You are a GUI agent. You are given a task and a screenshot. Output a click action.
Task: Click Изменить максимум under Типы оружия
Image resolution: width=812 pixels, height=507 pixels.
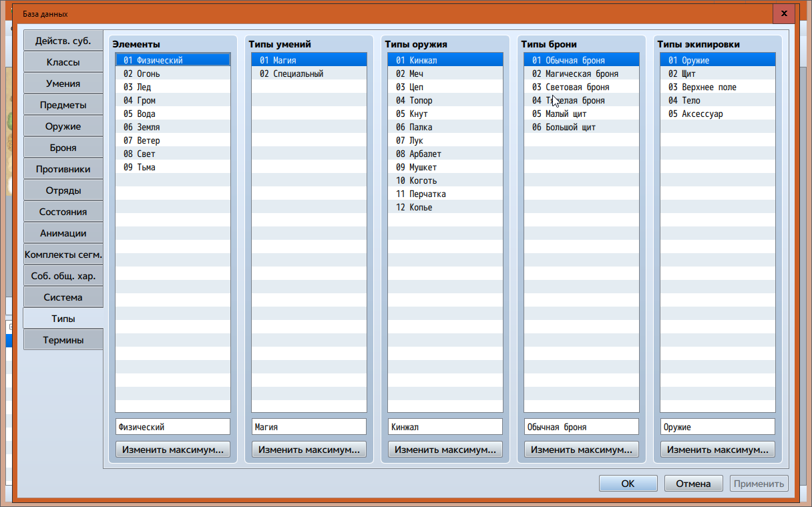tap(445, 450)
